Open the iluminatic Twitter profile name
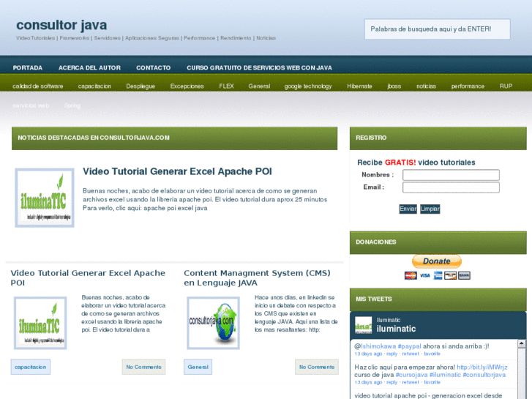 (x=397, y=329)
